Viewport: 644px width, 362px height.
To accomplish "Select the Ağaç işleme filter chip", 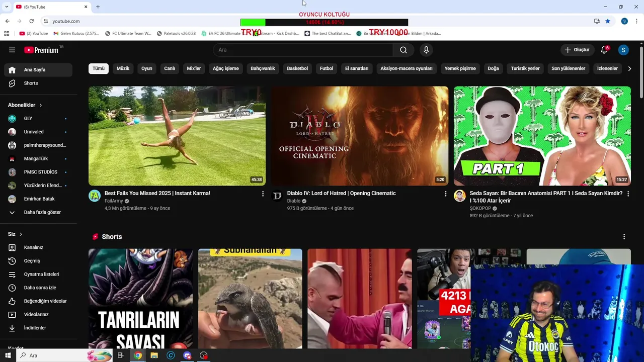I will click(226, 68).
